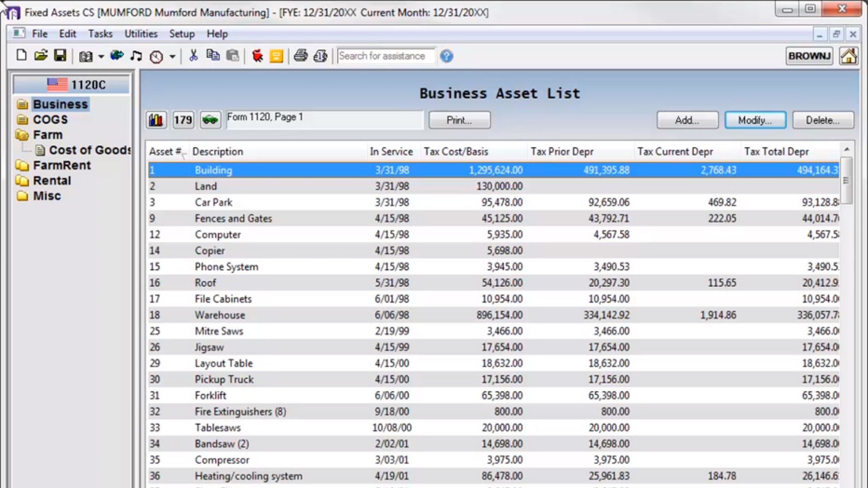
Task: Open the Tasks menu
Action: 100,33
